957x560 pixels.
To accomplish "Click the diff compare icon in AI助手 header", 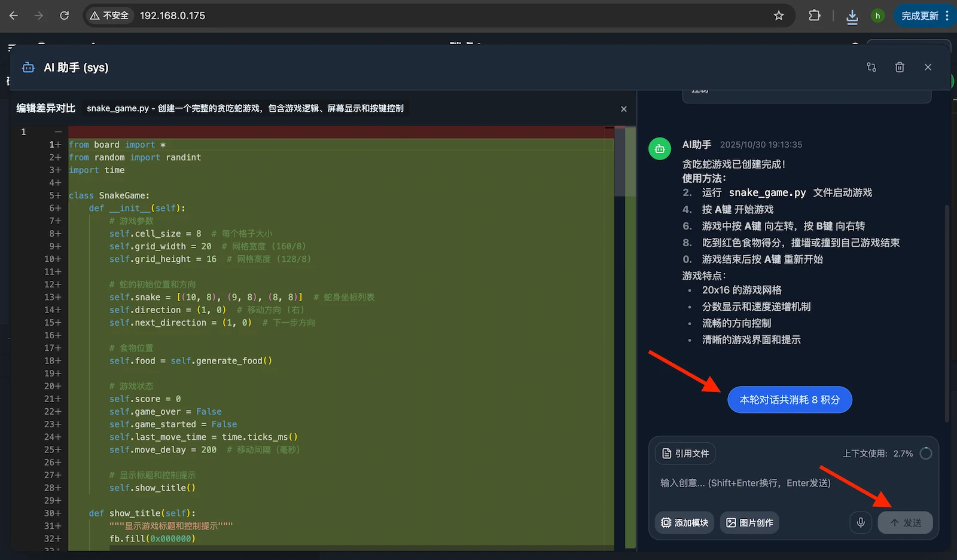I will click(871, 67).
